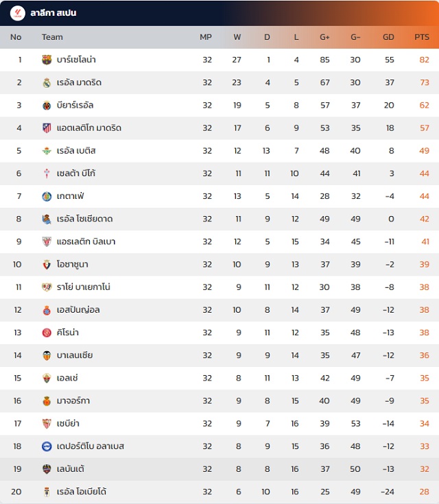
Task: Click the Villarreal club crest
Action: [x=47, y=106]
